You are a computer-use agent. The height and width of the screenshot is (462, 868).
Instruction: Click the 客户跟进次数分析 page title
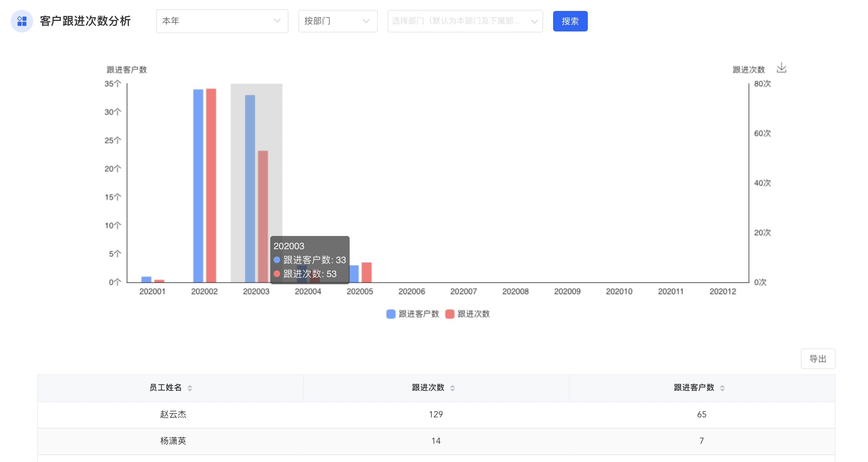(85, 21)
